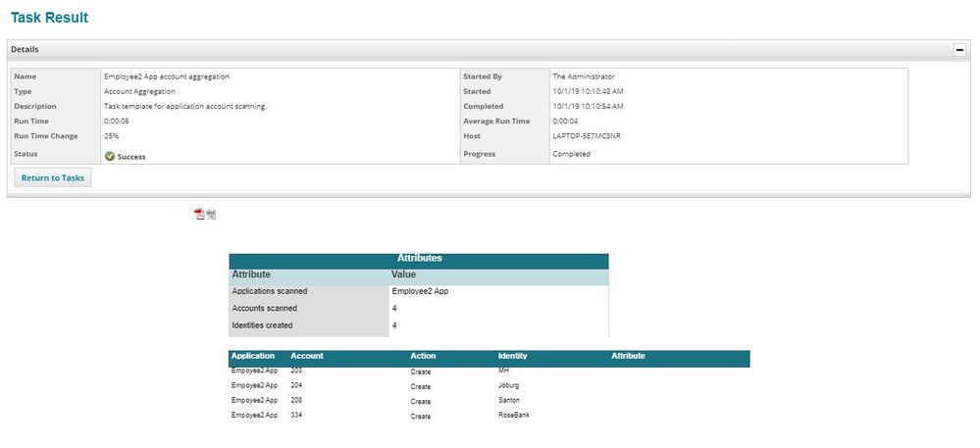Click the 'Identity' column header
This screenshot has width=980, height=448.
(512, 356)
